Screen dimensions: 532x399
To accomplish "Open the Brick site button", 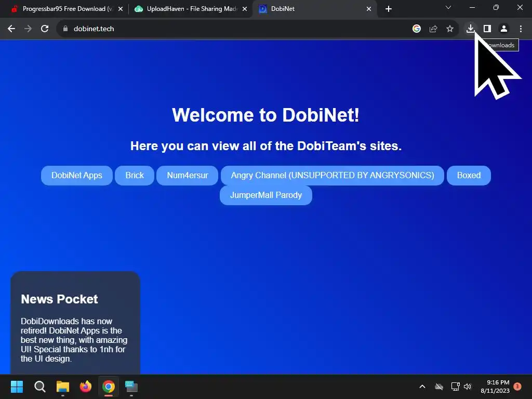I will [135, 176].
